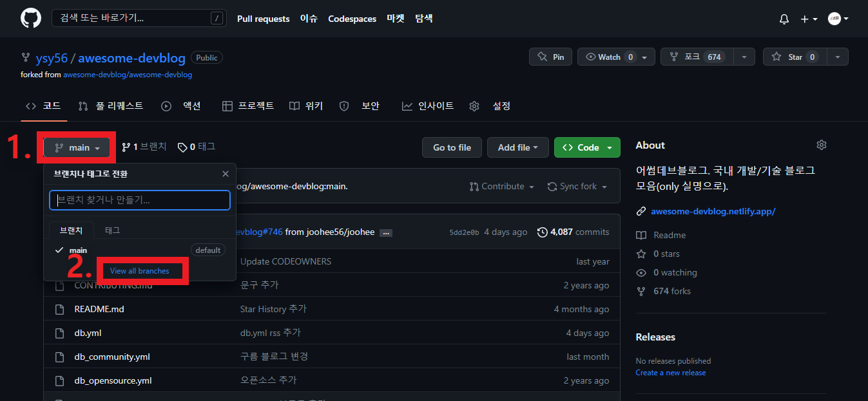Open the db.yml file
This screenshot has width=868, height=401.
click(88, 333)
